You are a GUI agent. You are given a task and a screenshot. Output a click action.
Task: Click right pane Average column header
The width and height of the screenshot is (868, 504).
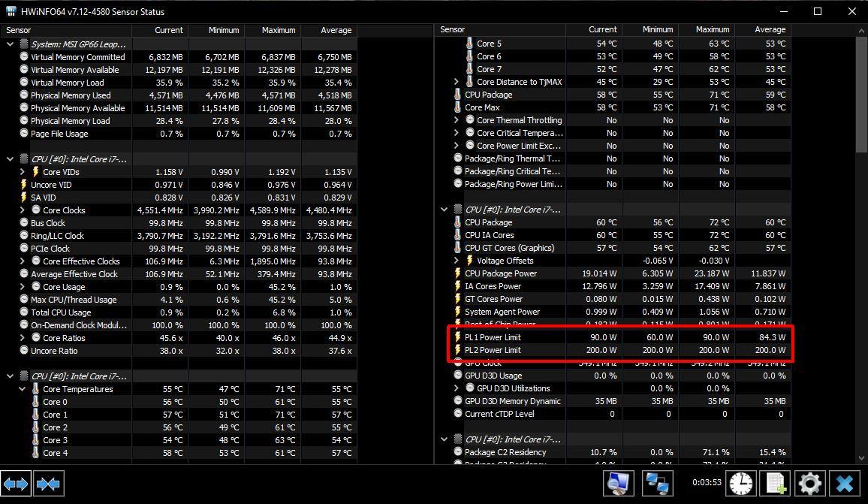[x=763, y=29]
